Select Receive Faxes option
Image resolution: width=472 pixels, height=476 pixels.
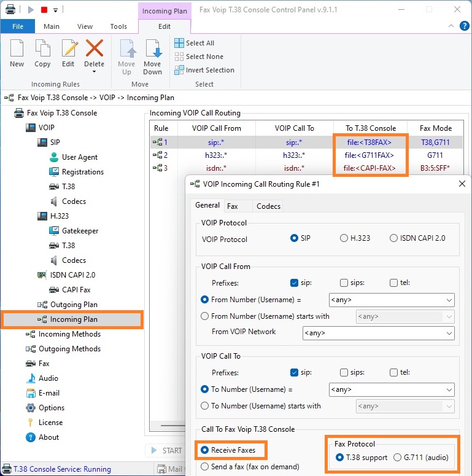pos(205,450)
